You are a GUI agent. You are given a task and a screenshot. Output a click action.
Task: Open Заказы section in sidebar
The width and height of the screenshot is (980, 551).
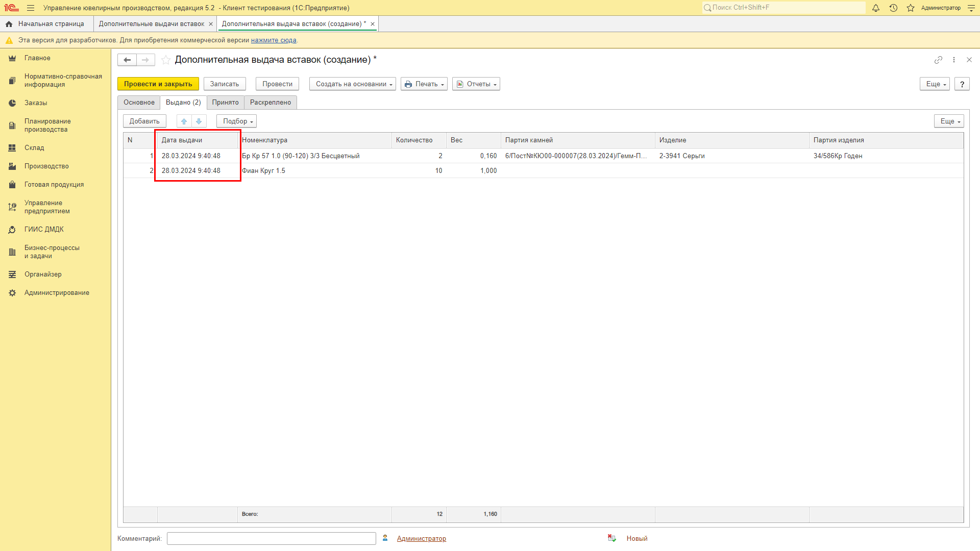tap(56, 103)
